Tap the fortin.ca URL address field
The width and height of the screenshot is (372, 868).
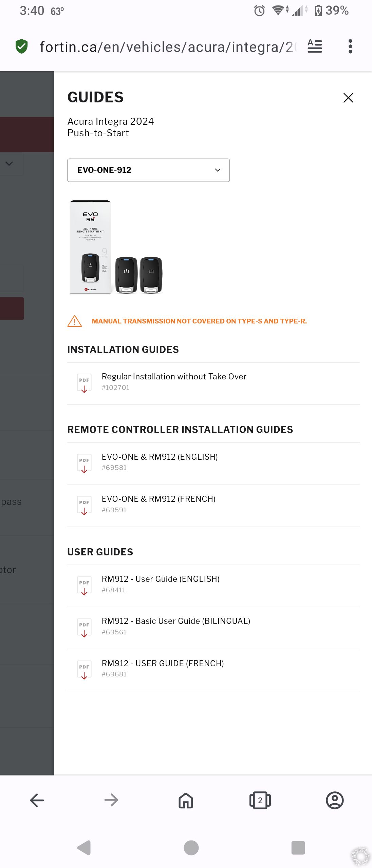(168, 47)
